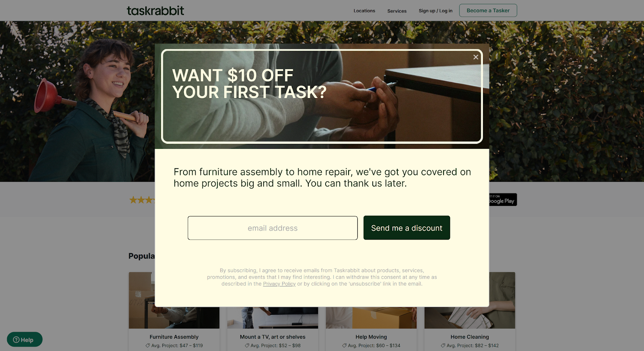Open the Help chat widget
The height and width of the screenshot is (351, 644).
[25, 340]
